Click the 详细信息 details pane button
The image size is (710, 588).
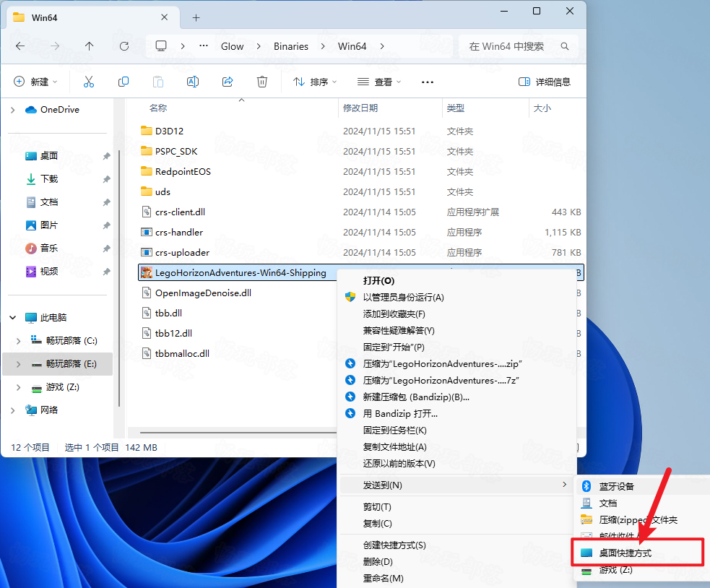pos(545,82)
